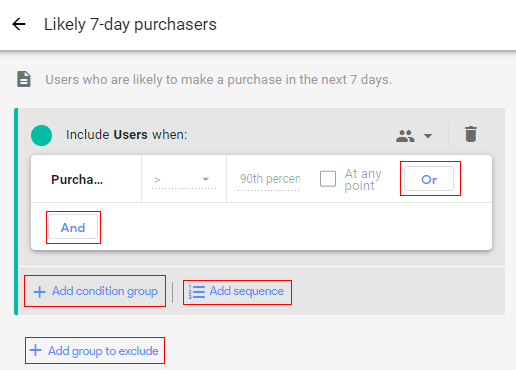Screen dimensions: 516x370
Task: Click the Likely 7-day purchasers title
Action: (x=130, y=25)
